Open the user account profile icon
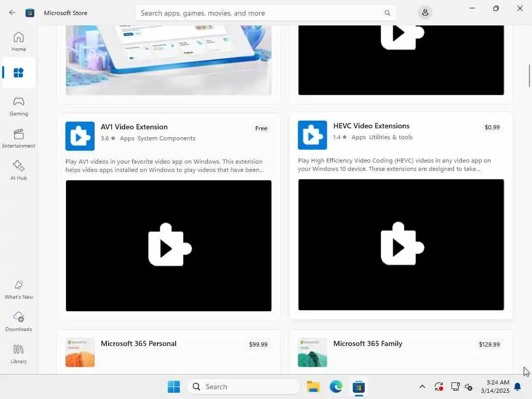The width and height of the screenshot is (532, 399). [425, 13]
